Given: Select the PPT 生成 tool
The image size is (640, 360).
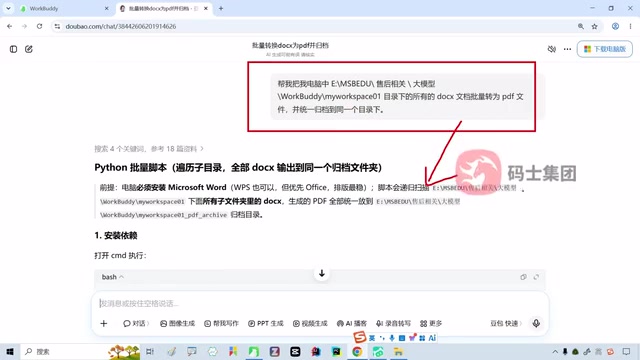Looking at the screenshot, I should coord(265,323).
